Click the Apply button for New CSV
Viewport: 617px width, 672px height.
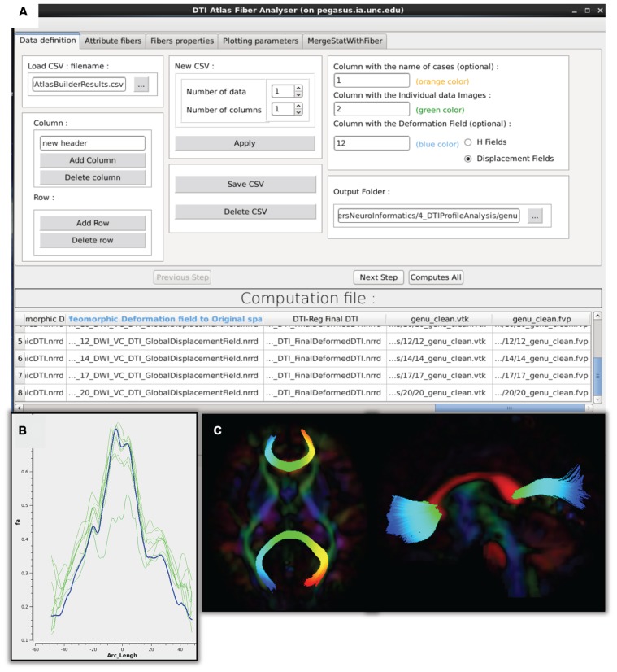245,143
